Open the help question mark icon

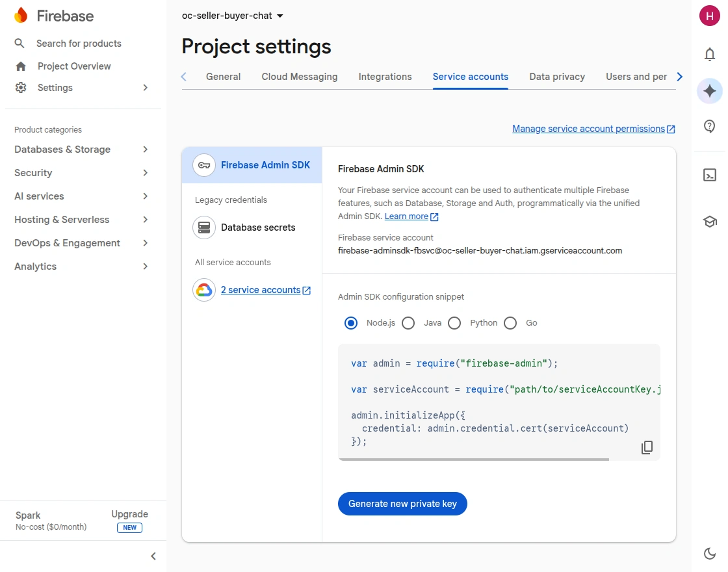click(x=709, y=126)
